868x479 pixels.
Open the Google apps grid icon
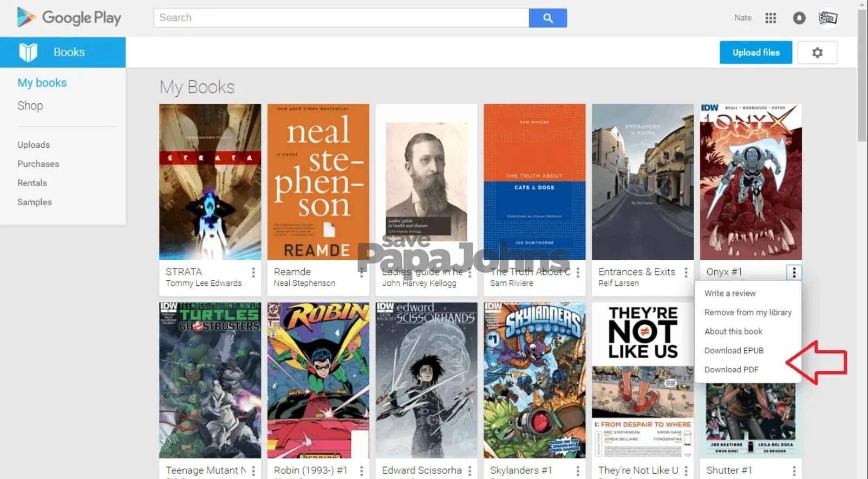point(771,18)
